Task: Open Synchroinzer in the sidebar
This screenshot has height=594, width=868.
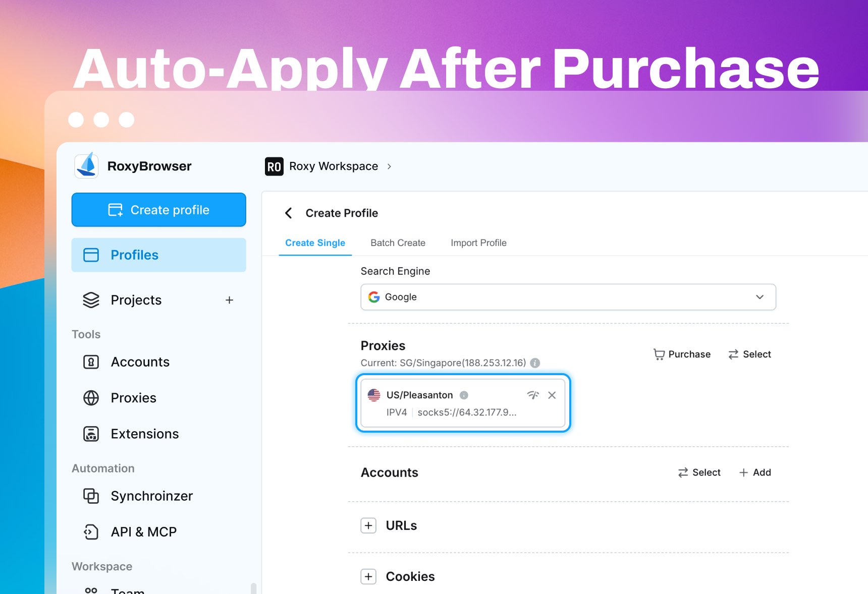Action: [151, 496]
